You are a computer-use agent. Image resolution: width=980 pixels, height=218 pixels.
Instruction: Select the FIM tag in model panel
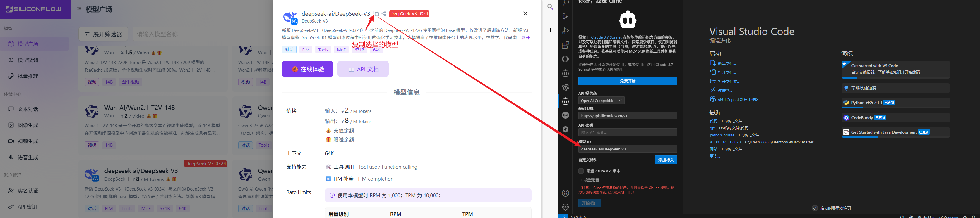(x=306, y=50)
